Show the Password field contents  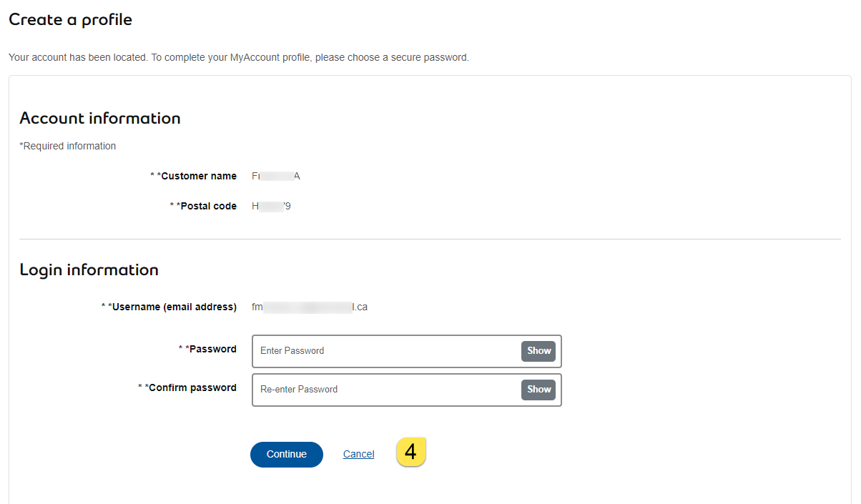tap(538, 351)
